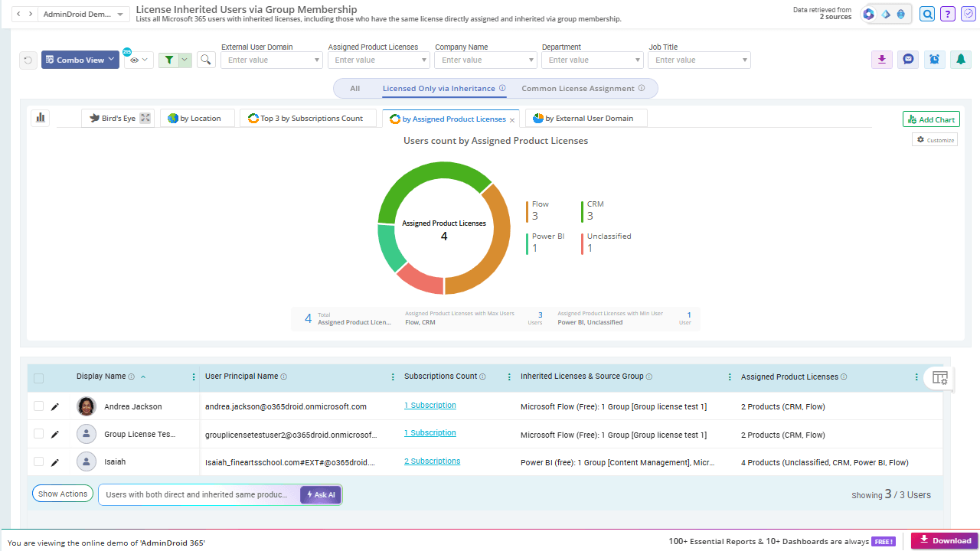This screenshot has height=551, width=980.
Task: Select the Group License Test row checkbox
Action: point(39,434)
